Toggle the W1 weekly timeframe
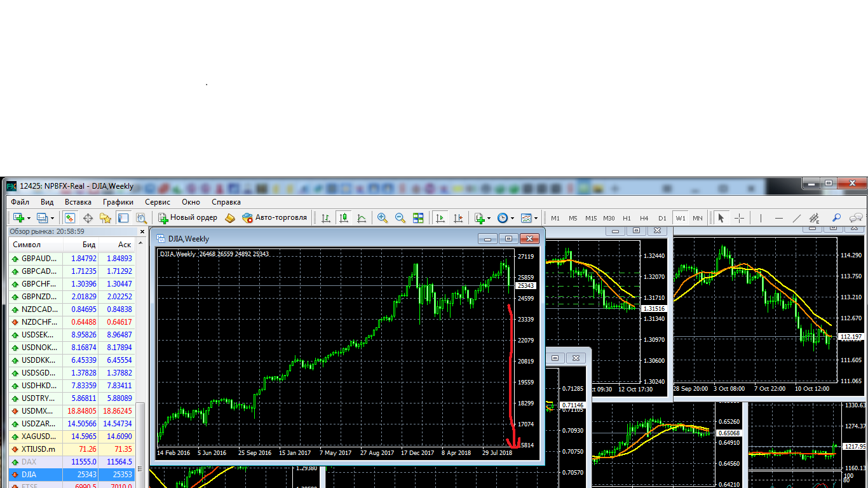868x488 pixels. [681, 218]
